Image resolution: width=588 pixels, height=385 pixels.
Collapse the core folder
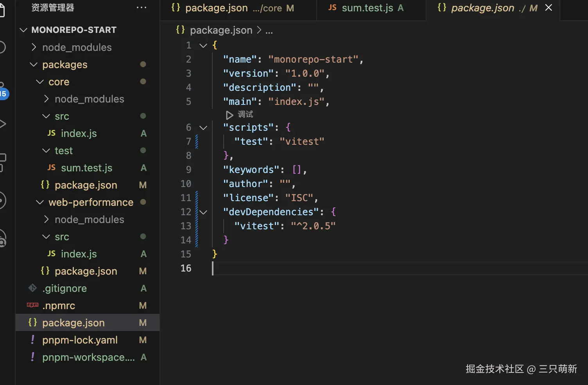pyautogui.click(x=40, y=82)
